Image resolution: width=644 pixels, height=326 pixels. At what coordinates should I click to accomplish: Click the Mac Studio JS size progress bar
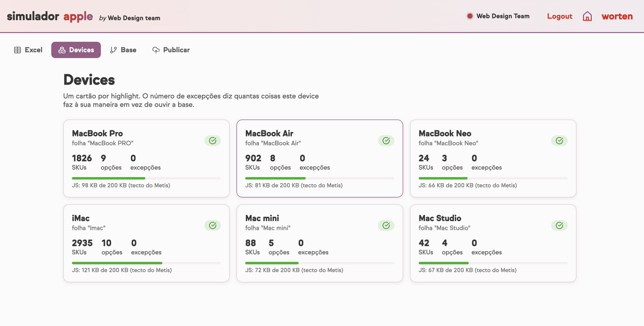(493, 263)
